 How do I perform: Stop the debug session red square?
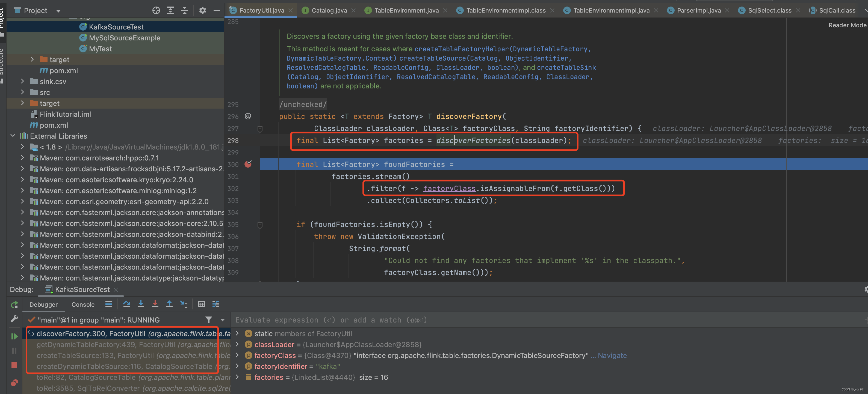point(14,365)
